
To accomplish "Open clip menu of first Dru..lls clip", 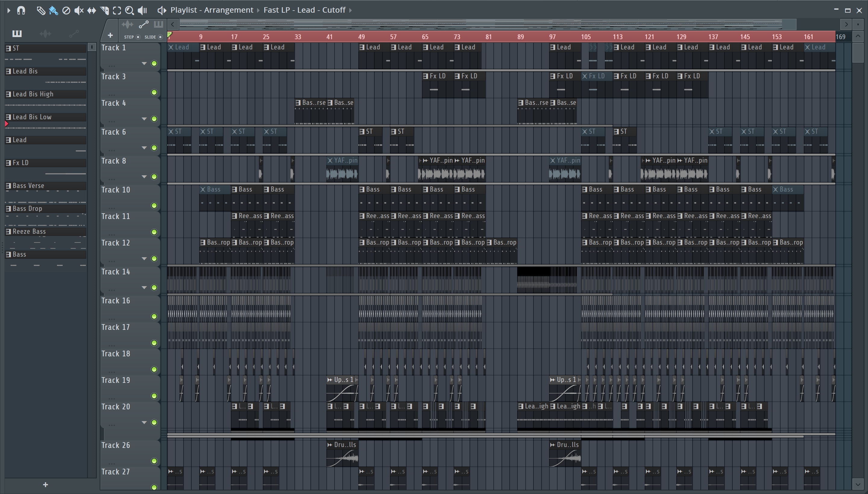I will [330, 445].
